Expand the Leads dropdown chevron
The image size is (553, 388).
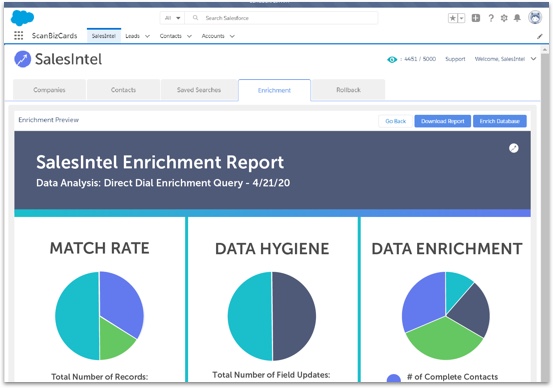click(147, 36)
